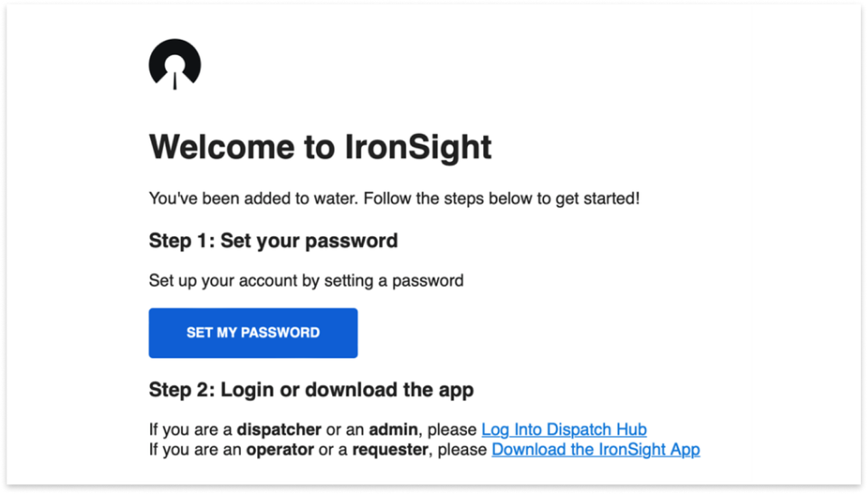Select the 'Step 2: Login or download' heading
This screenshot has height=494, width=868.
311,390
